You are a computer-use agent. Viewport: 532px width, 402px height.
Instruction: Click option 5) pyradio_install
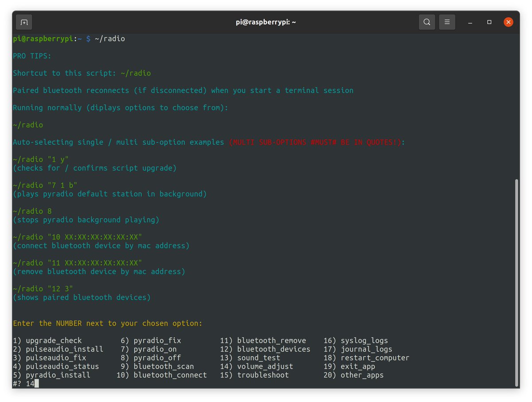tap(51, 375)
